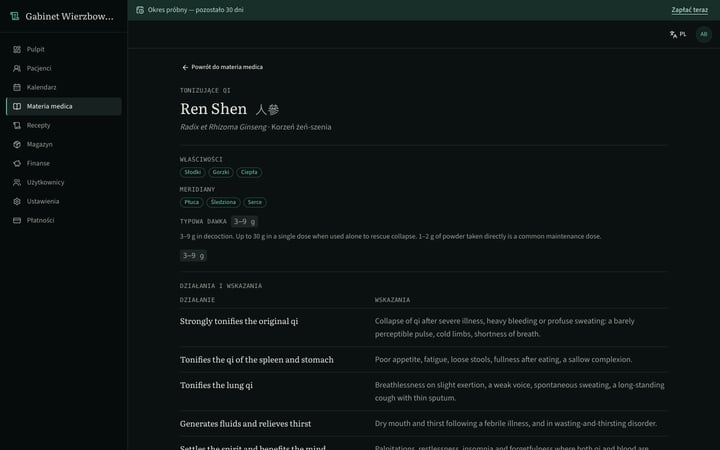Image resolution: width=720 pixels, height=450 pixels.
Task: Click the Gabinet Wierzbow logo icon
Action: (x=15, y=16)
